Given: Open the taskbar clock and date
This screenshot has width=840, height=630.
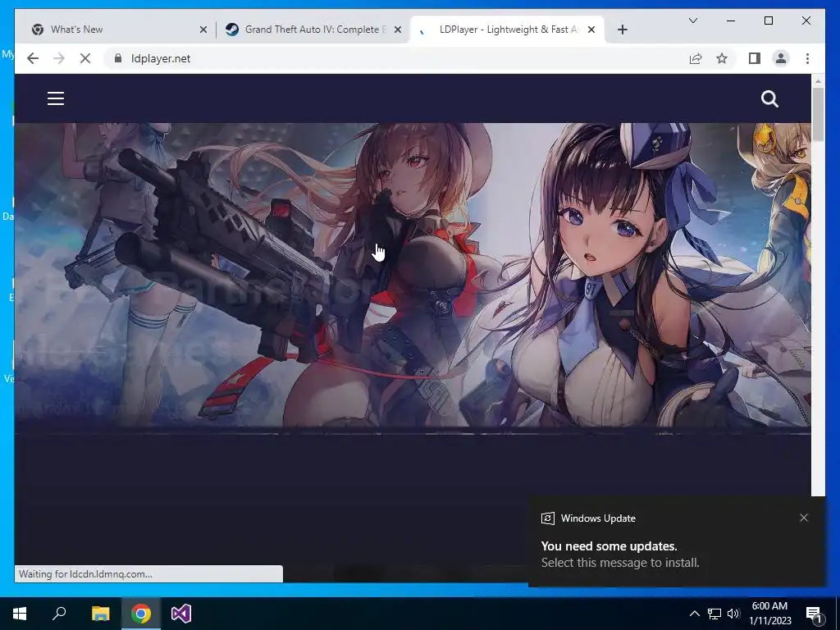Looking at the screenshot, I should [x=769, y=614].
